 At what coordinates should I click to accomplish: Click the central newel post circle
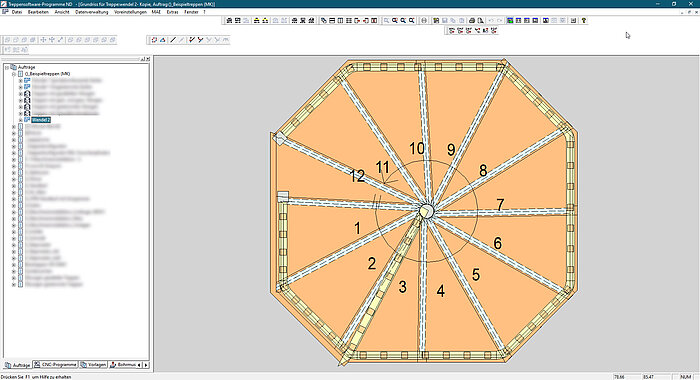[x=427, y=211]
